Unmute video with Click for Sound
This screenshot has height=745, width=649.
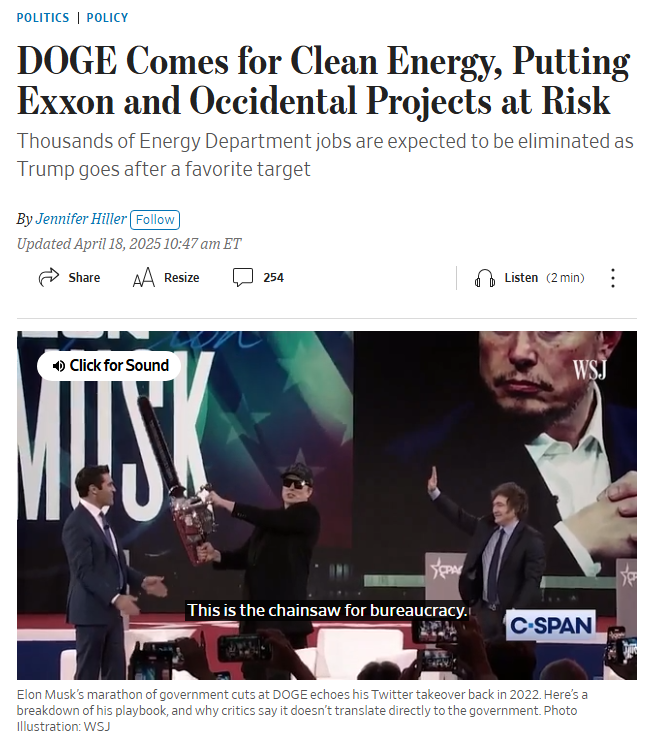(109, 366)
